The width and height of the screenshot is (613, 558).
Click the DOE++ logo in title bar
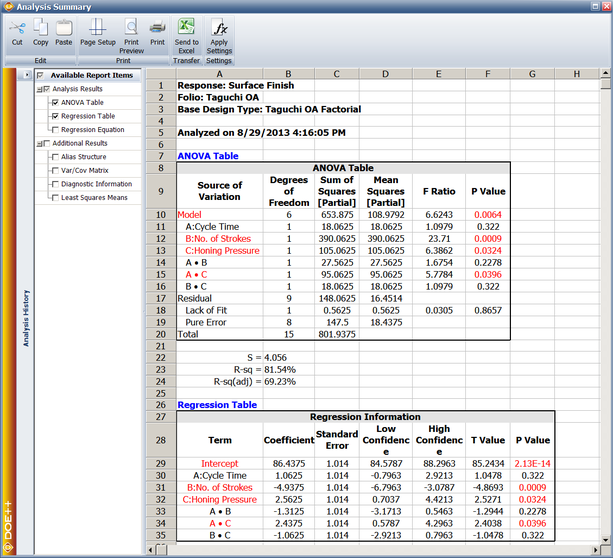click(x=8, y=7)
